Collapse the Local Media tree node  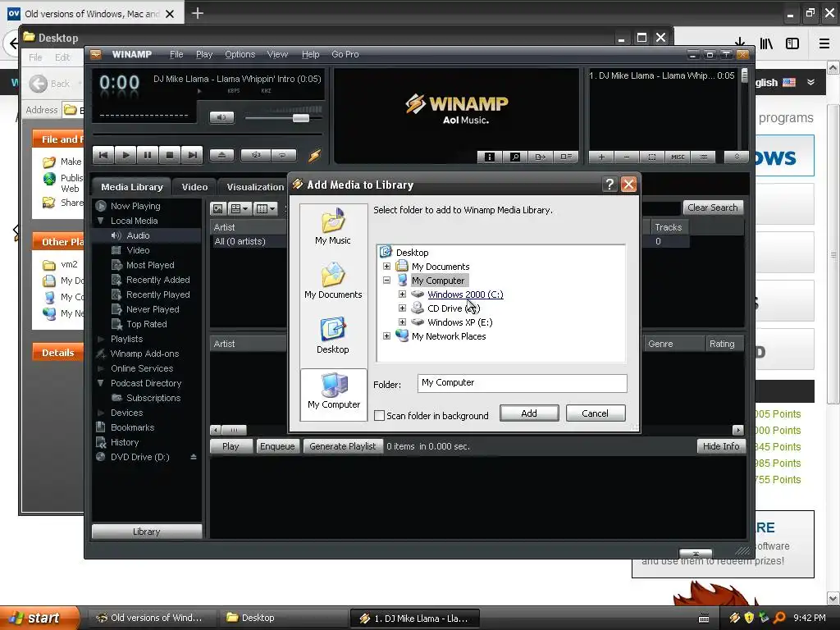tap(100, 221)
